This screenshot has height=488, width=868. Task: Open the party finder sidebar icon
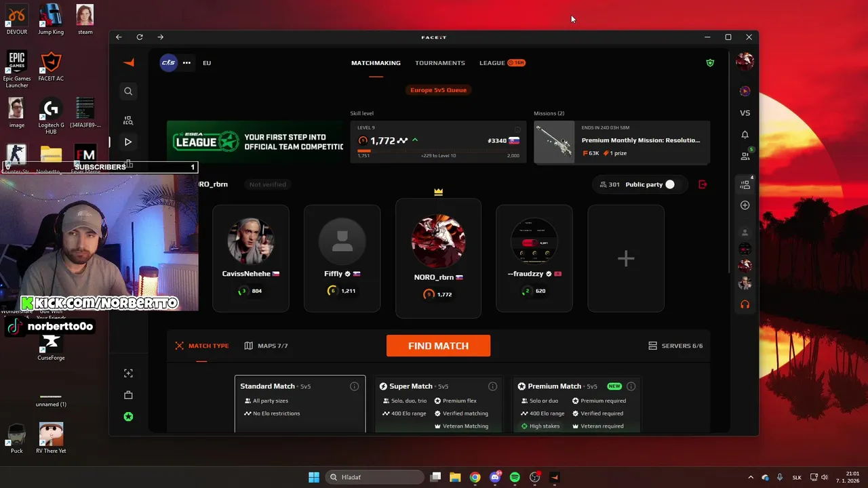[x=128, y=120]
